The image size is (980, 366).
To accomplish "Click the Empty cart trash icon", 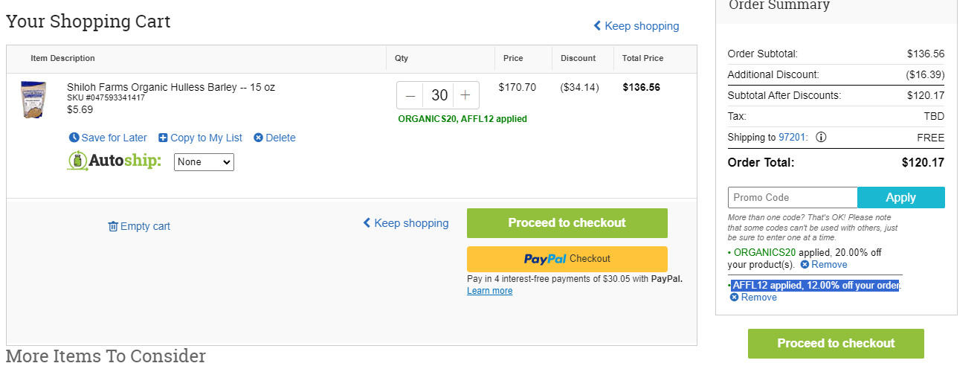I will pos(113,226).
